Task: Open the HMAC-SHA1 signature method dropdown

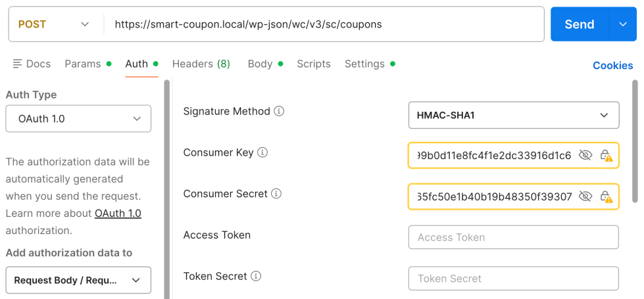Action: point(513,115)
